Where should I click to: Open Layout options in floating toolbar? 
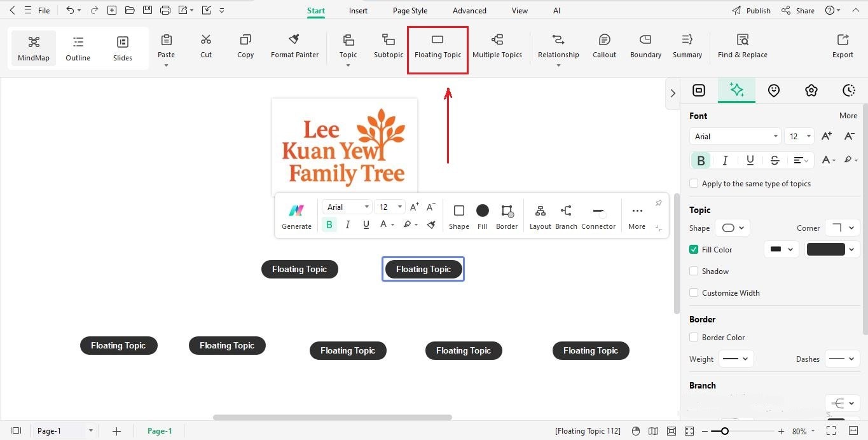coord(540,216)
